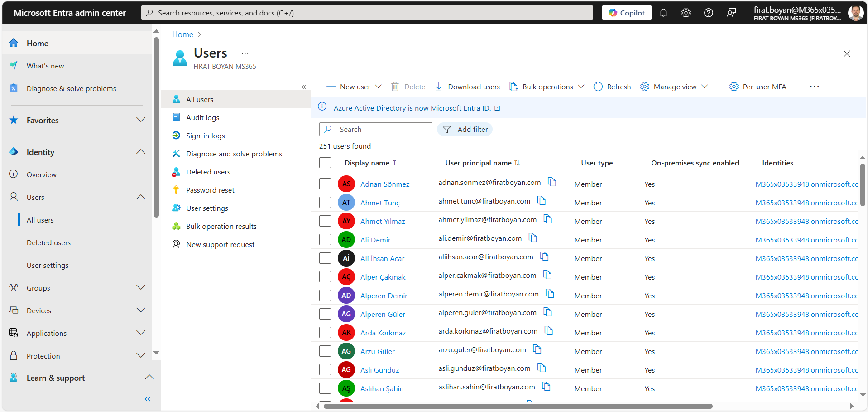Expand the Applications nav group

[141, 333]
